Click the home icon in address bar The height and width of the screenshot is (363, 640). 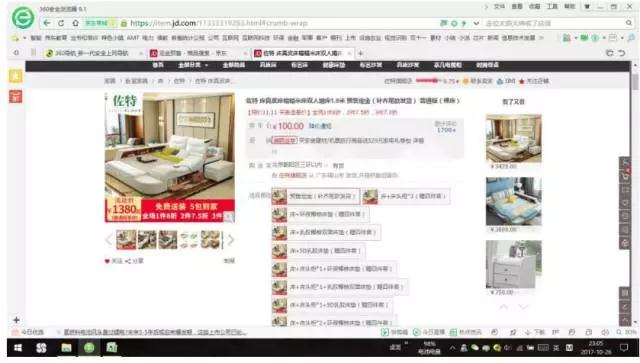(x=75, y=23)
